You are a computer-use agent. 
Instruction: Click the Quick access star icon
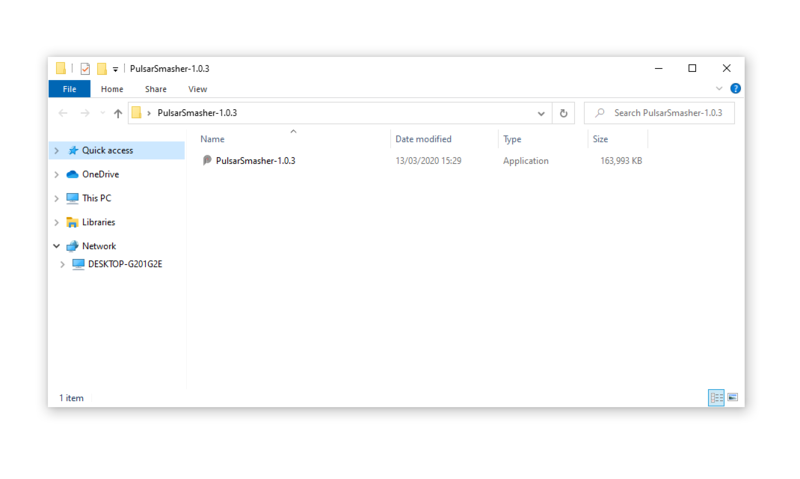click(x=73, y=150)
